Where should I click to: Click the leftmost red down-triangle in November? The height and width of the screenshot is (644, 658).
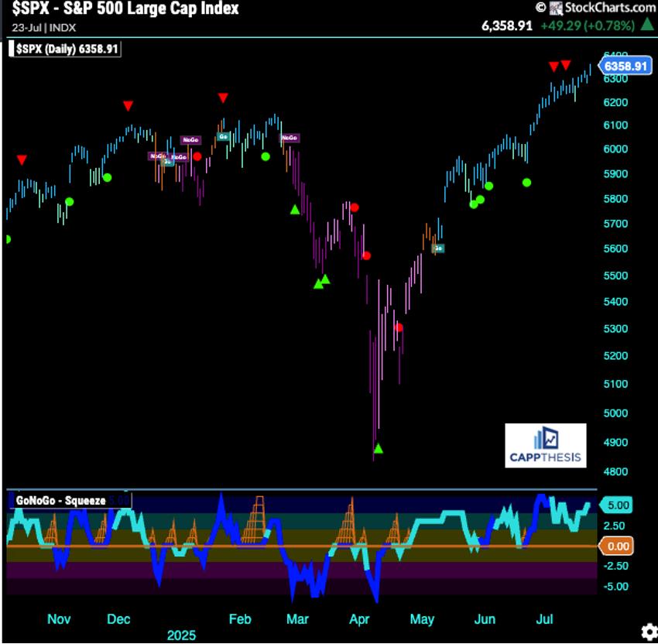22,159
